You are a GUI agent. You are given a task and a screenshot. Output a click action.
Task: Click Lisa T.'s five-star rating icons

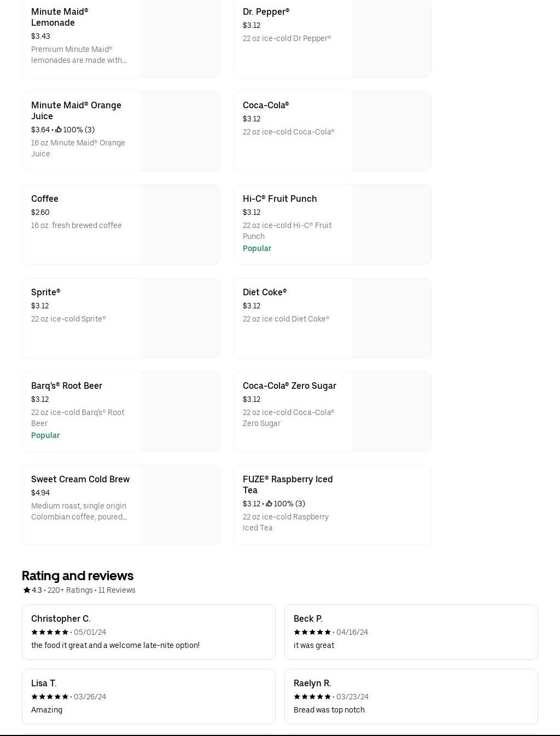pos(50,697)
